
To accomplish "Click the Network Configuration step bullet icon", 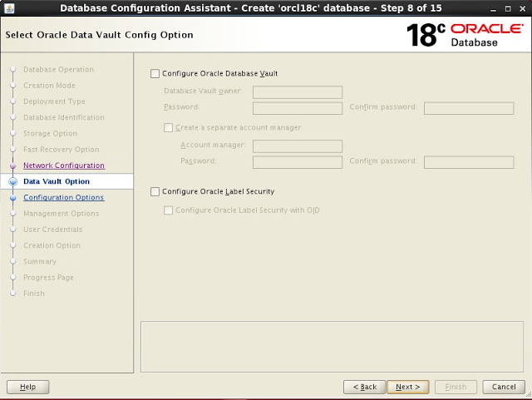I will 12,165.
